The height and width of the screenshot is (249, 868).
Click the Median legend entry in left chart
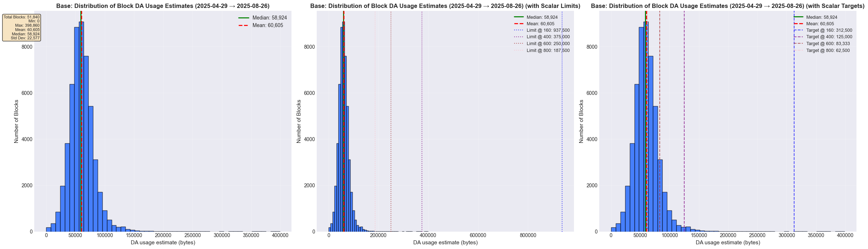point(262,18)
